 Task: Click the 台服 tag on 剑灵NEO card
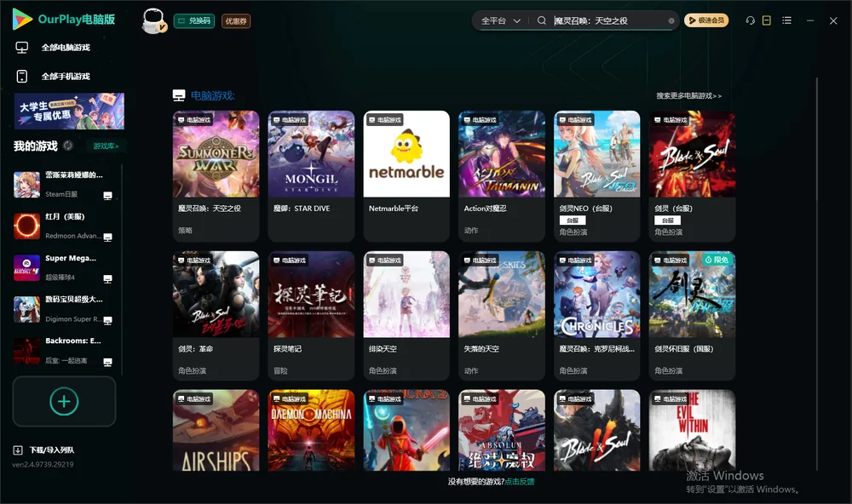[x=573, y=220]
